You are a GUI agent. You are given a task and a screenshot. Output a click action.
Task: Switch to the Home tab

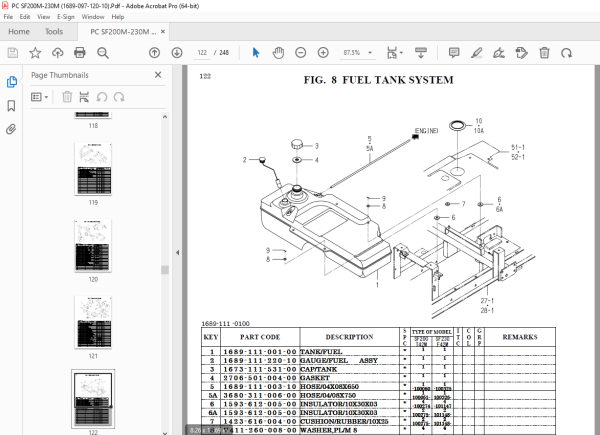[x=19, y=32]
